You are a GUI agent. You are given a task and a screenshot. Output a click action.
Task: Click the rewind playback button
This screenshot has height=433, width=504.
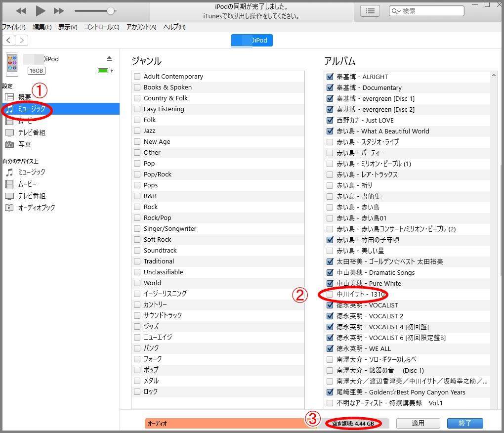[x=21, y=11]
